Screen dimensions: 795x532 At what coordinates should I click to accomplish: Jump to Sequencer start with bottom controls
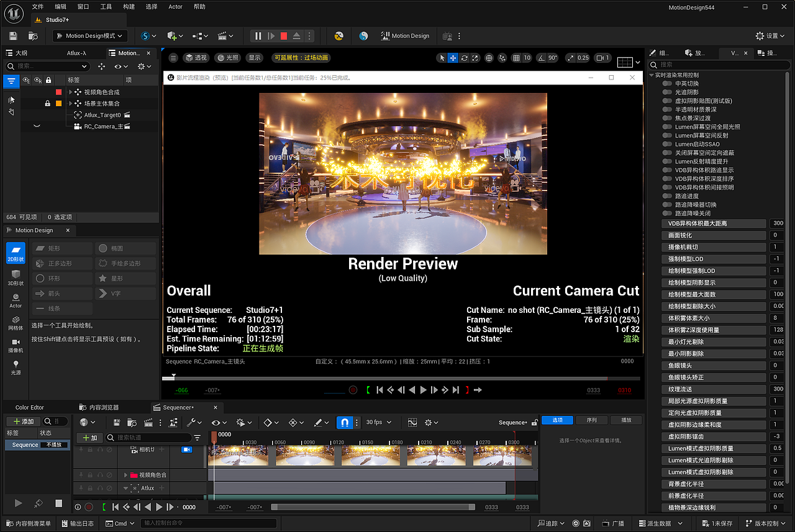tap(116, 507)
